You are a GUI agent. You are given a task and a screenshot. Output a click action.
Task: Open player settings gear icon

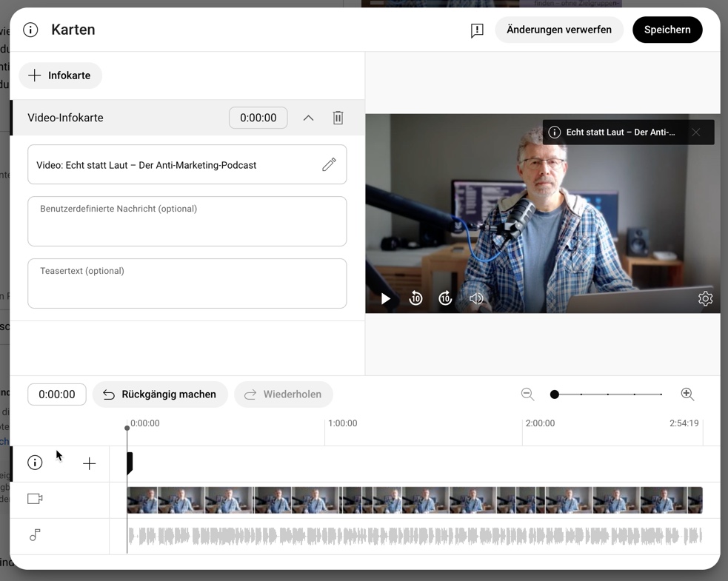point(704,298)
